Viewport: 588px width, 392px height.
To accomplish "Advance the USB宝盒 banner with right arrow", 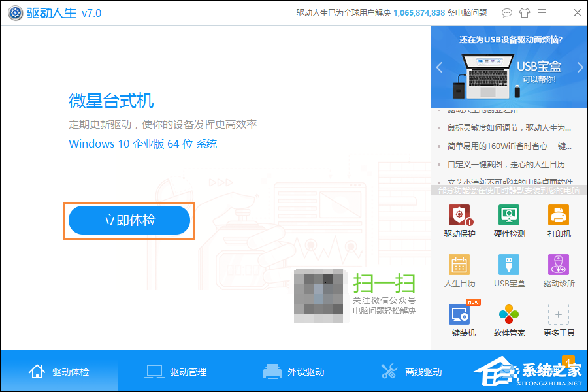I will (x=579, y=67).
